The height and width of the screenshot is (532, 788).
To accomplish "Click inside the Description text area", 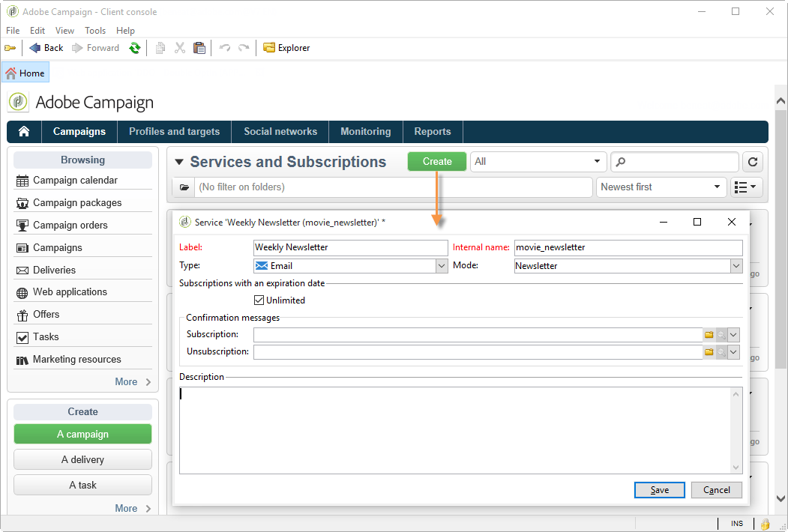I will coord(450,427).
